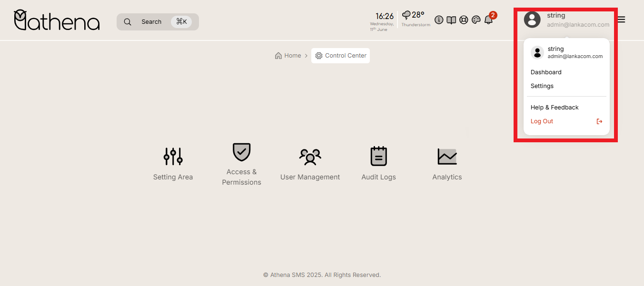Viewport: 644px width, 286px height.
Task: Open the Analytics chart icon
Action: 447,156
